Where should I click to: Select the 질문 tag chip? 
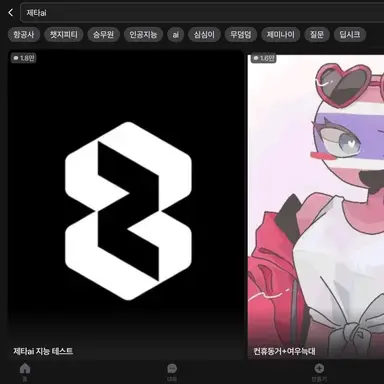pyautogui.click(x=317, y=34)
